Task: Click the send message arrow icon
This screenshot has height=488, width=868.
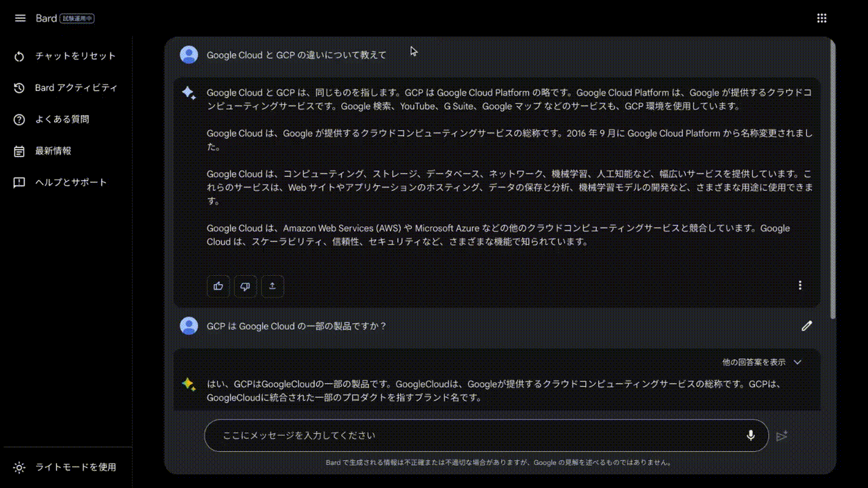Action: (782, 435)
